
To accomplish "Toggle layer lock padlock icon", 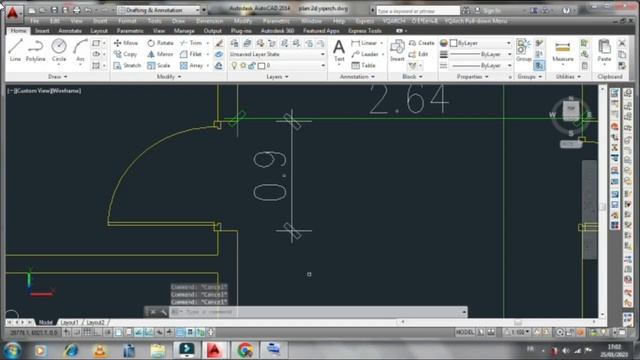I will click(252, 65).
